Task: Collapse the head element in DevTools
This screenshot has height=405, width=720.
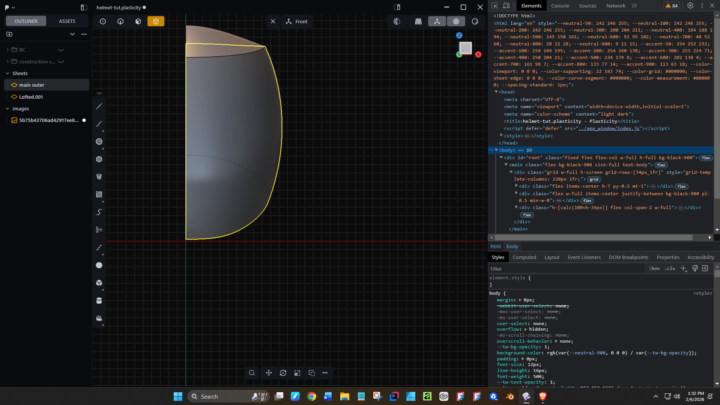Action: click(496, 92)
